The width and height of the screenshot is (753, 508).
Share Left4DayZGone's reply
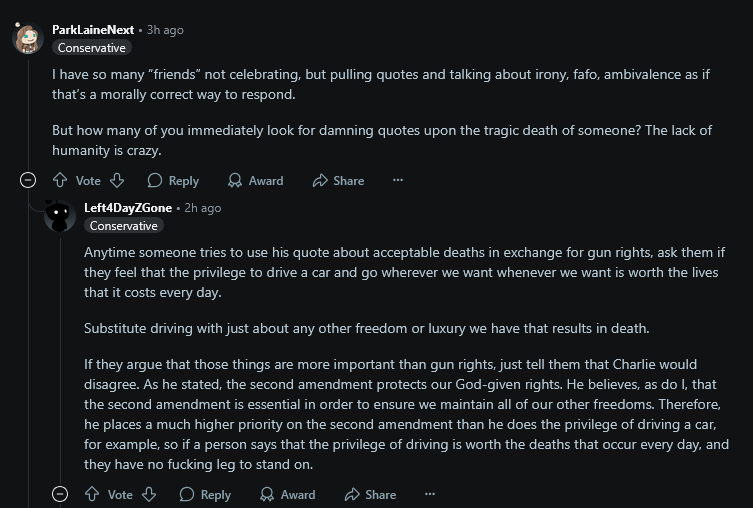coord(370,495)
